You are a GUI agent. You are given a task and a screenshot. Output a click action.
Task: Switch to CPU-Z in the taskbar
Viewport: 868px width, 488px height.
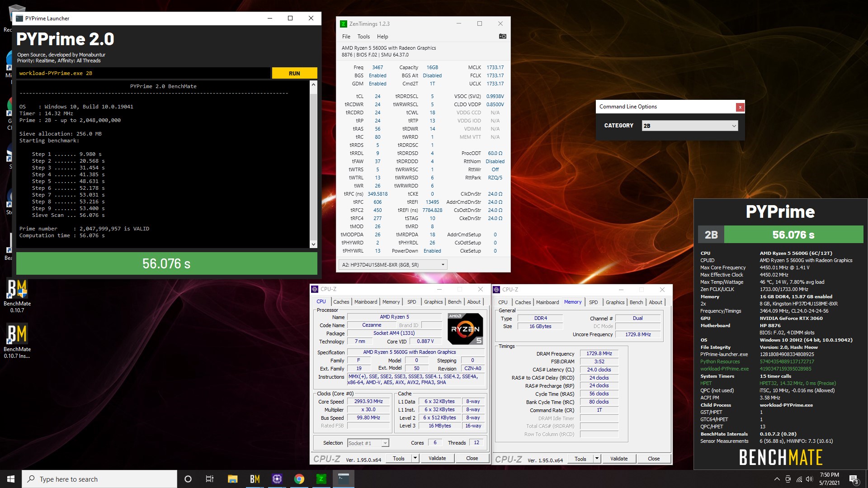[277, 479]
